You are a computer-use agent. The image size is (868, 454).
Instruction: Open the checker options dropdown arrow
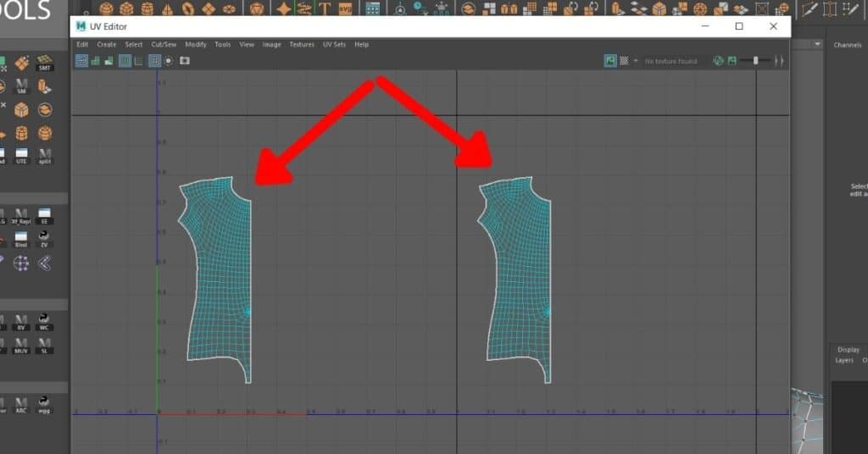(x=636, y=61)
